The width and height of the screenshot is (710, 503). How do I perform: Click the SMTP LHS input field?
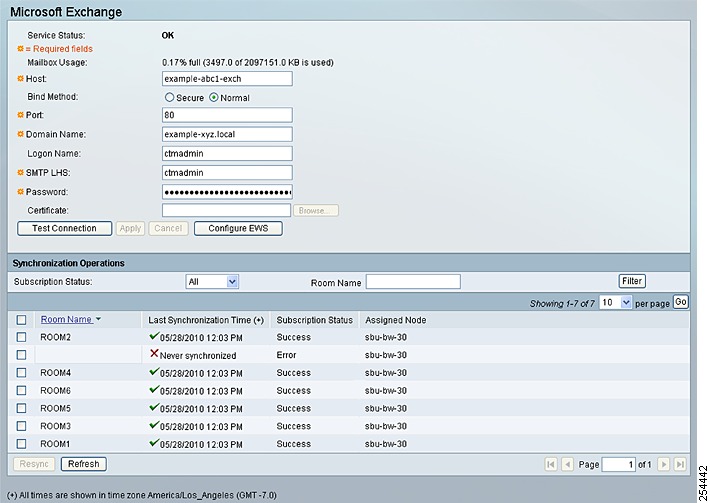[x=227, y=172]
